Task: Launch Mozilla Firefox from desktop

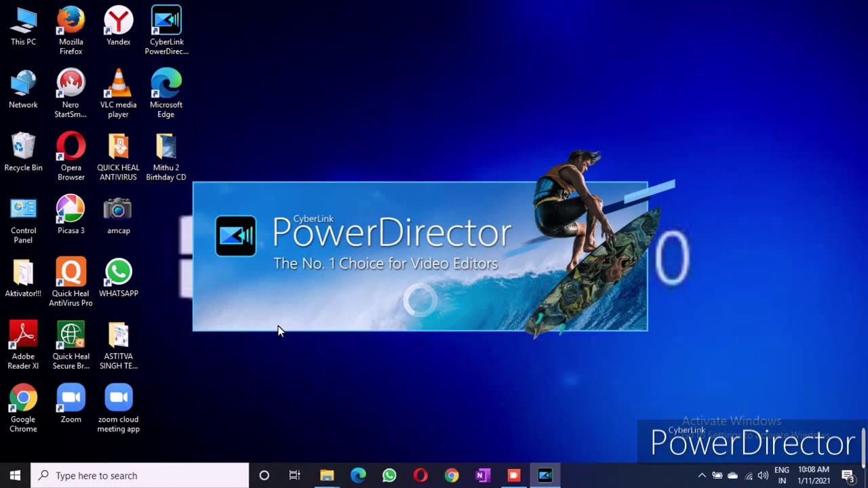Action: coord(71,31)
